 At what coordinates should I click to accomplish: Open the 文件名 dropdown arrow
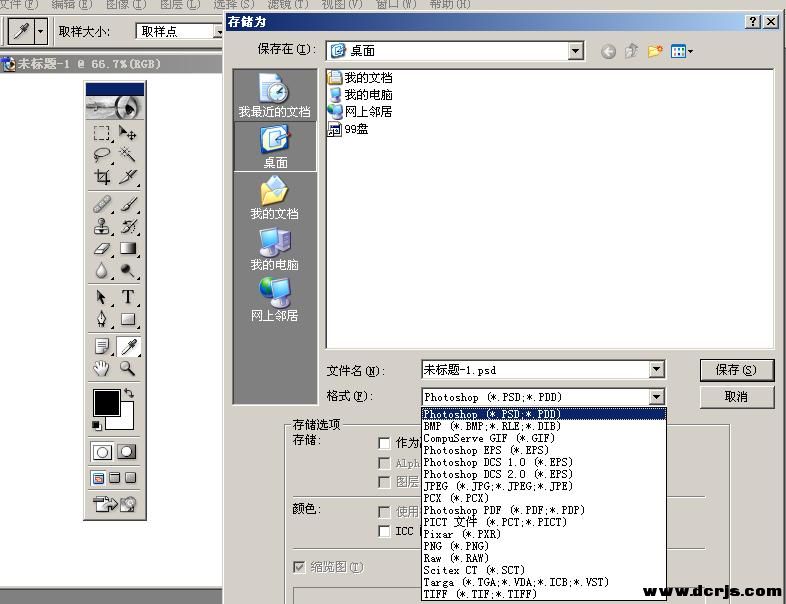pyautogui.click(x=657, y=370)
